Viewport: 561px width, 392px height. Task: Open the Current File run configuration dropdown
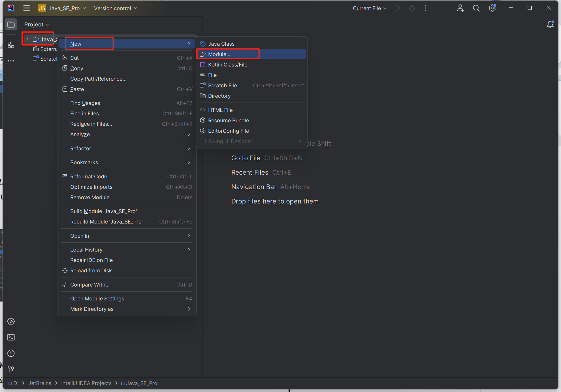[x=369, y=8]
